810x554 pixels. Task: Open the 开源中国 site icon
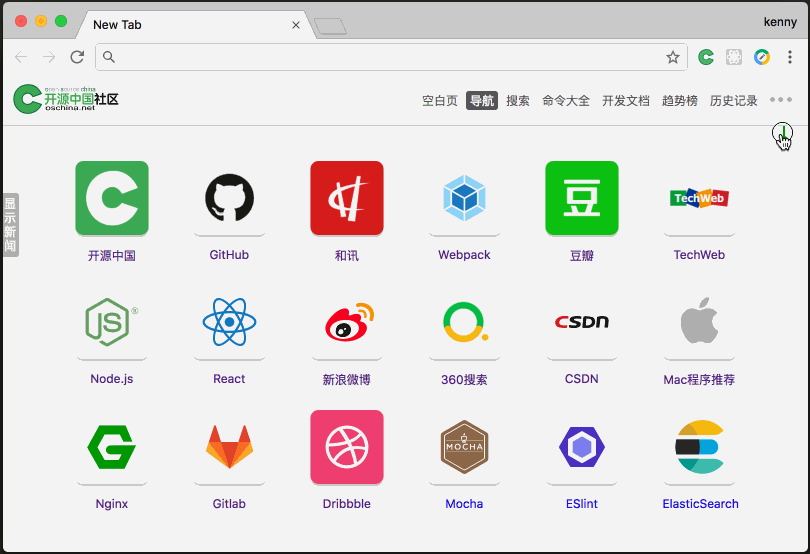click(x=112, y=198)
